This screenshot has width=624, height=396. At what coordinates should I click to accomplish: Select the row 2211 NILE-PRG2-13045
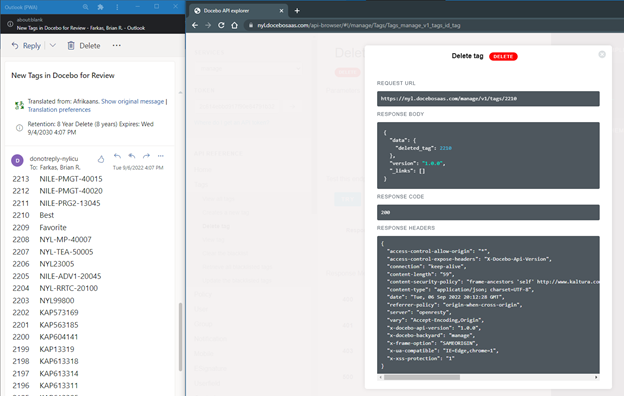tap(56, 203)
